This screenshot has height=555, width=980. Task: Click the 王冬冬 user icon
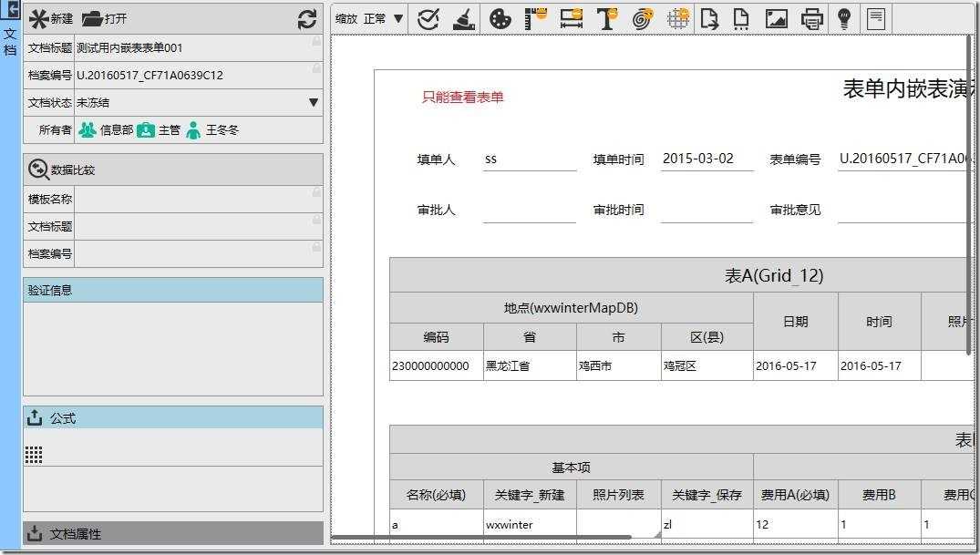[194, 130]
